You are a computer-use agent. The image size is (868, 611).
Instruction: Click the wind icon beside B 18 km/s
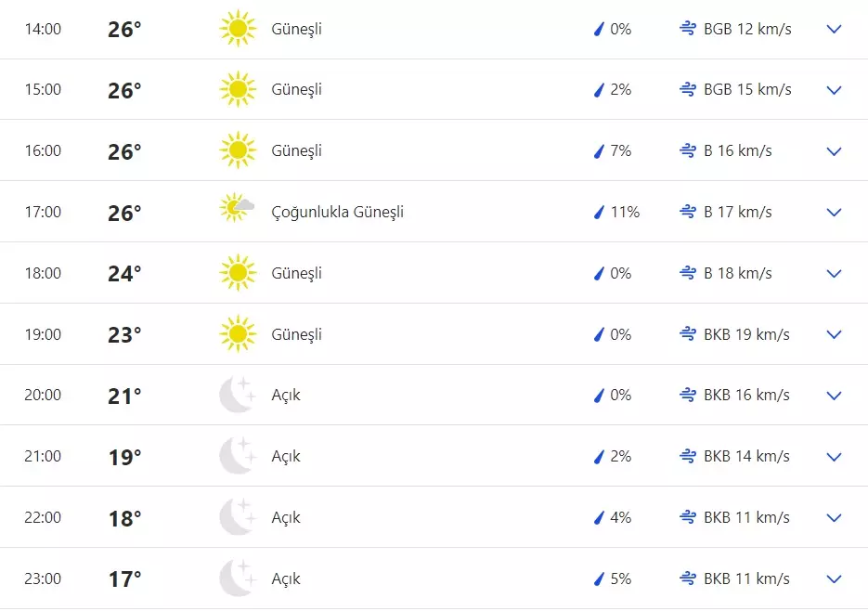(x=688, y=273)
